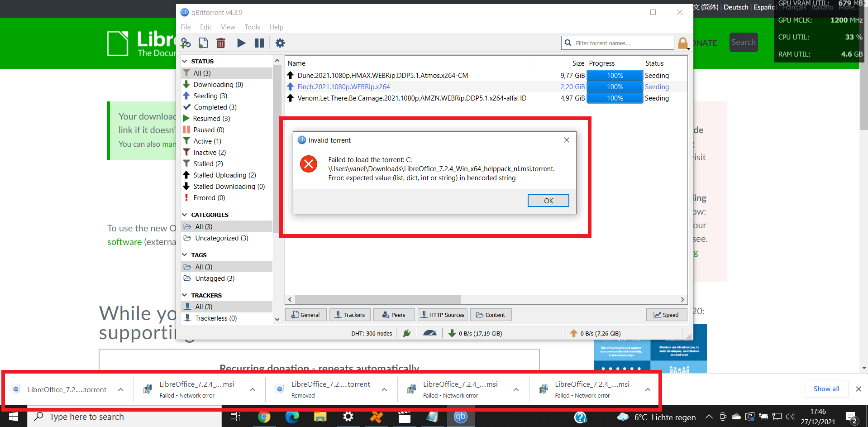868x427 pixels.
Task: Close the browser downloads bar
Action: (858, 389)
